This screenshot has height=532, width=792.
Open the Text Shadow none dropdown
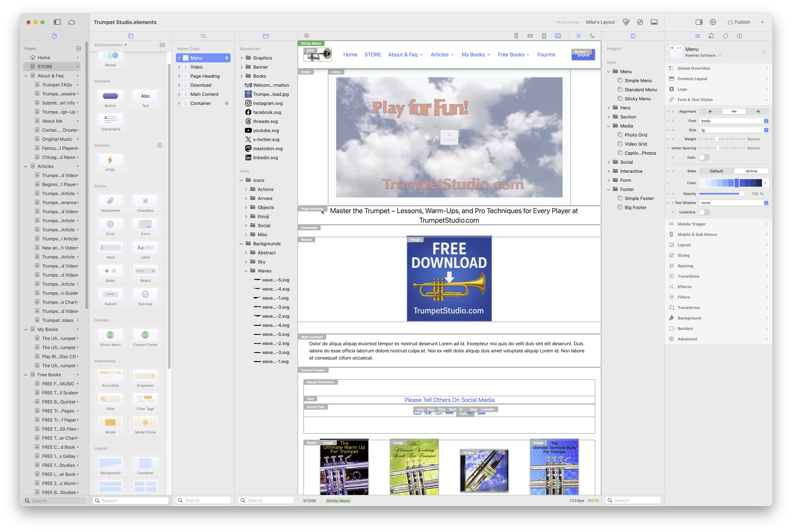[x=734, y=203]
